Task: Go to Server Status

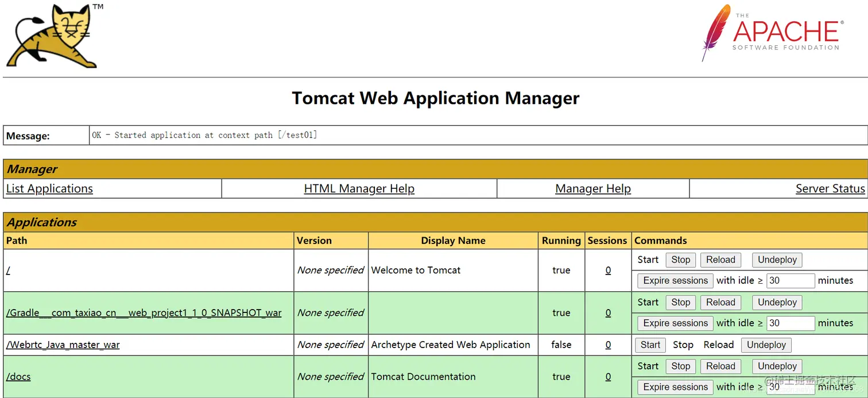Action: tap(830, 188)
